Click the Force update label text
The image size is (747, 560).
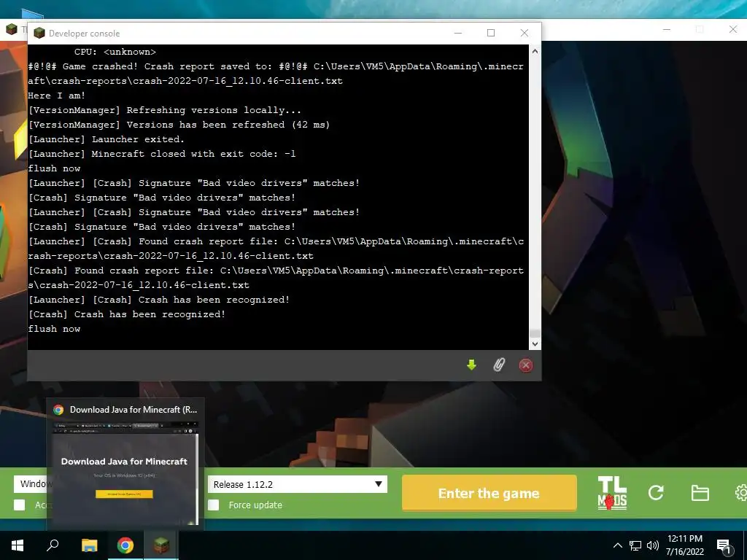[255, 505]
